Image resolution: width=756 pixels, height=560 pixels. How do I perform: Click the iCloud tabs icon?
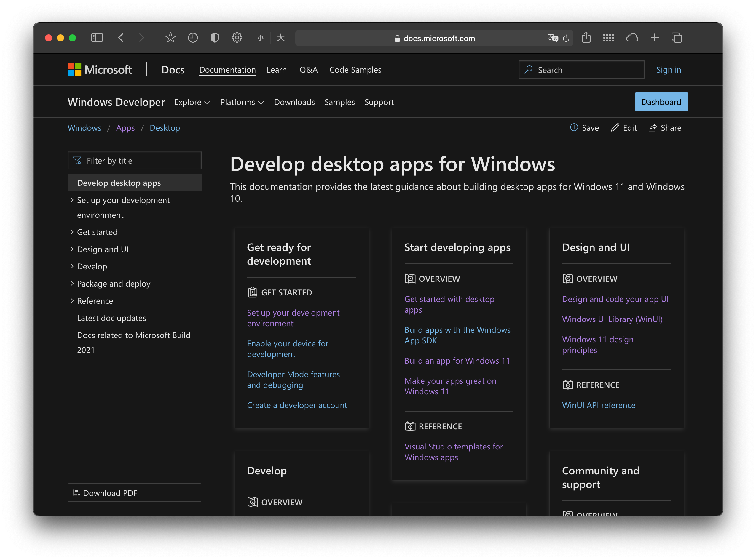click(x=631, y=38)
